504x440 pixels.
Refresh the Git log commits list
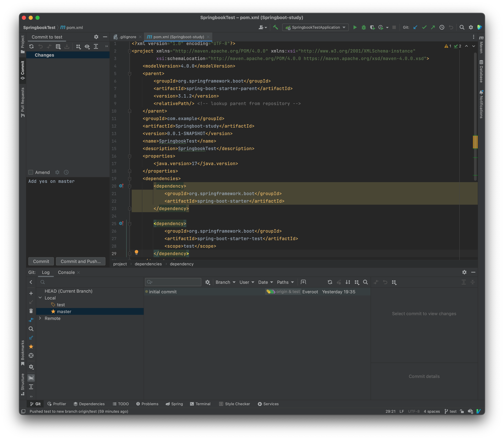tap(330, 282)
